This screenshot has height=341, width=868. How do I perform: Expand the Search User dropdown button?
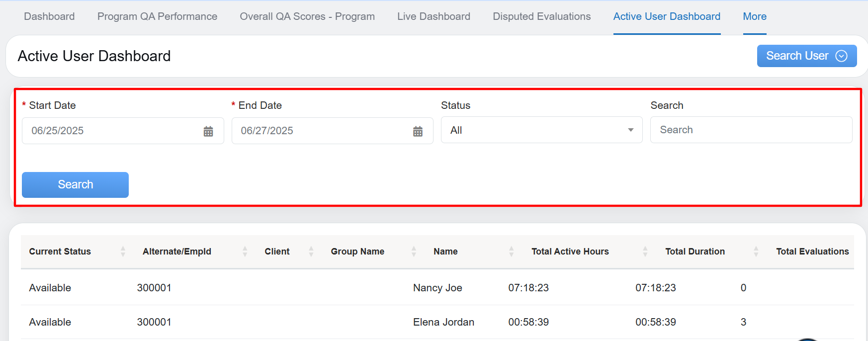pyautogui.click(x=806, y=56)
